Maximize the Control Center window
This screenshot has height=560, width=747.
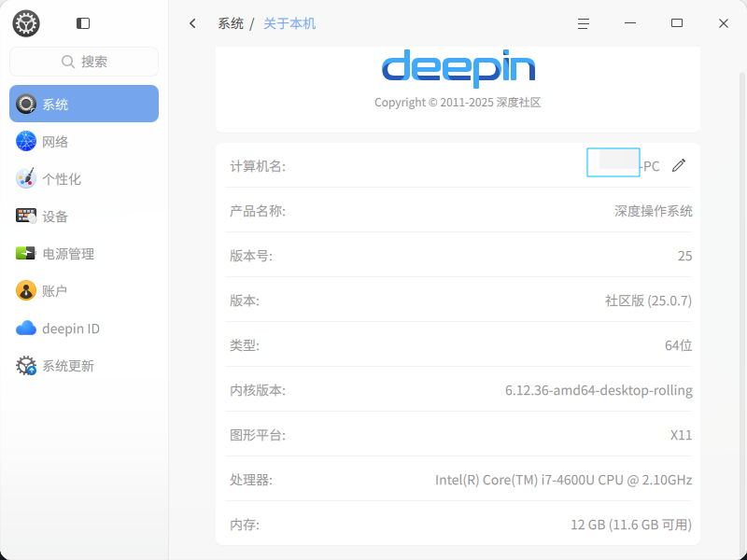(676, 22)
